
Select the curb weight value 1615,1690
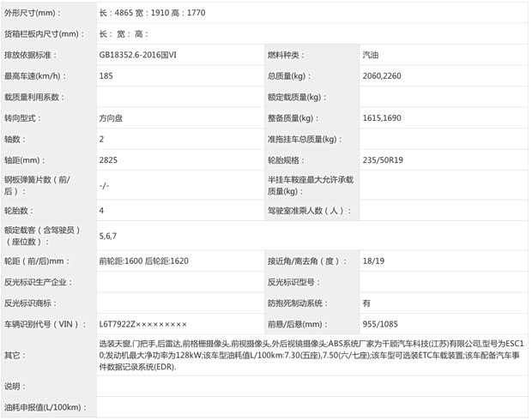383,117
